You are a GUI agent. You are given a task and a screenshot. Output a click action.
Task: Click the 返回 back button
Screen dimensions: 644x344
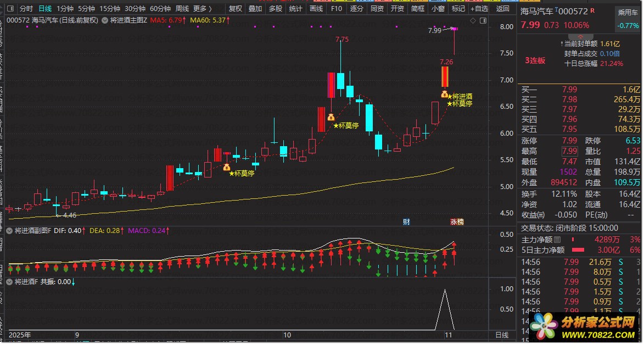coord(502,9)
